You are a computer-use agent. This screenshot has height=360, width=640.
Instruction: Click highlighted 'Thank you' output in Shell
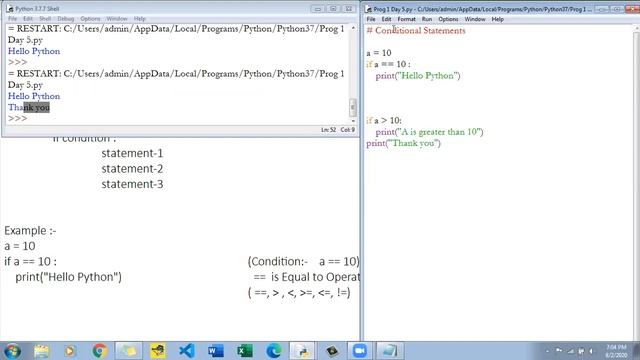coord(29,107)
